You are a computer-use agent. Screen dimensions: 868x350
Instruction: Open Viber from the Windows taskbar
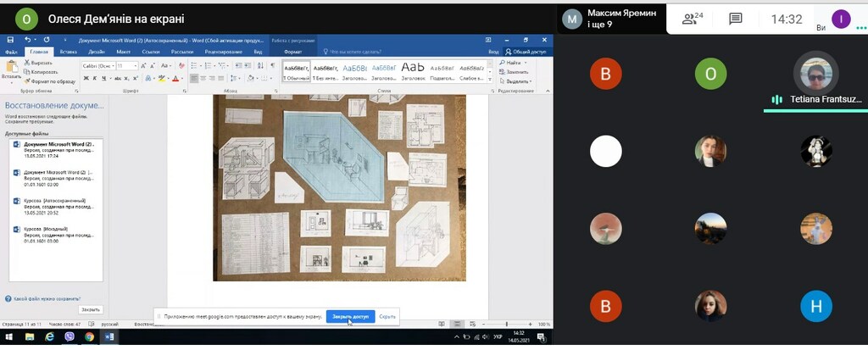70,336
